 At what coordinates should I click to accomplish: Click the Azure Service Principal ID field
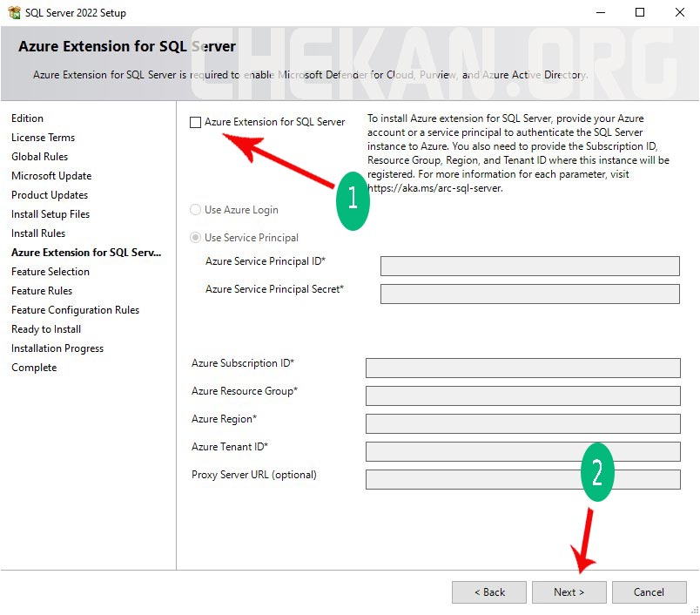point(530,267)
